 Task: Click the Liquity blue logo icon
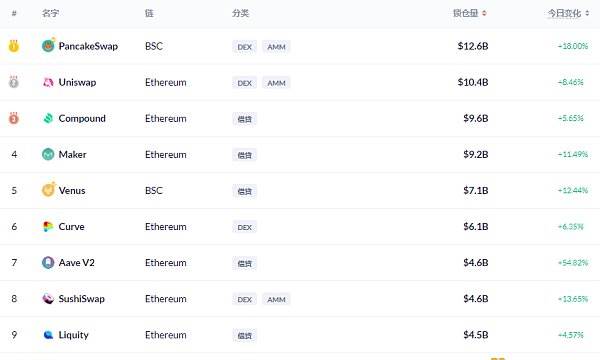pos(48,335)
